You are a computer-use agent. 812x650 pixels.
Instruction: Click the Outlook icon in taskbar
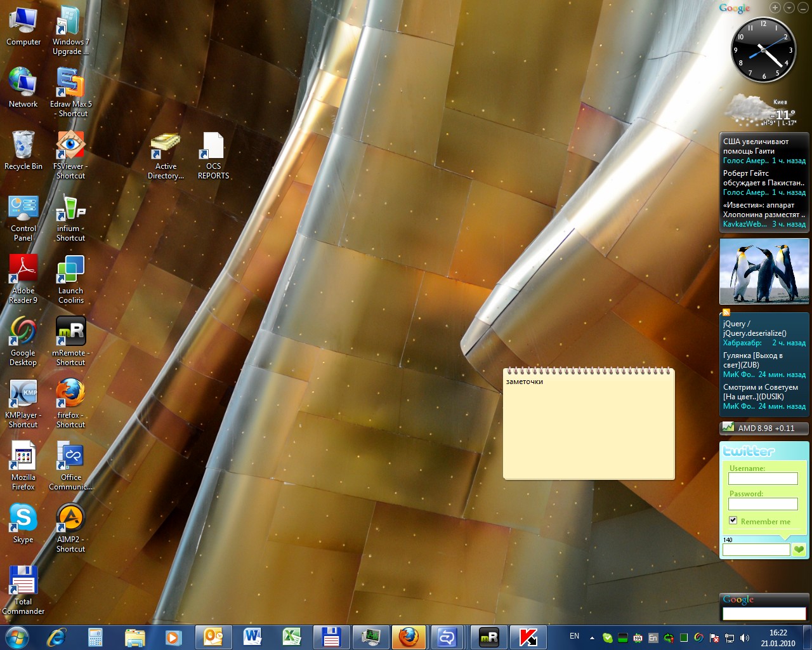point(213,637)
